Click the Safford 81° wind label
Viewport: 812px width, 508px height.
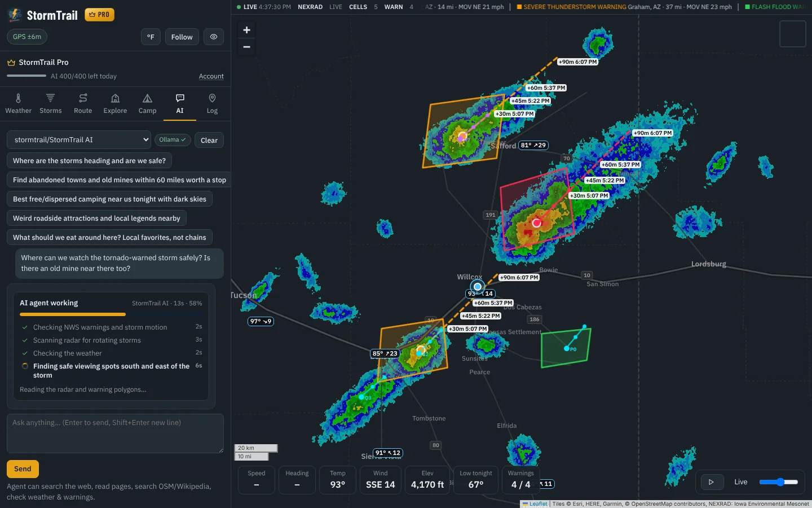(533, 145)
